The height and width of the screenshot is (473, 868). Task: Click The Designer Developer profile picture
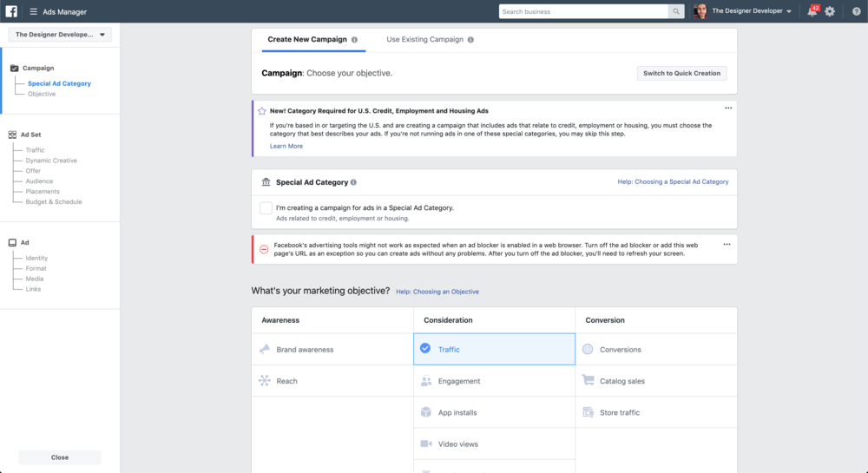[700, 11]
